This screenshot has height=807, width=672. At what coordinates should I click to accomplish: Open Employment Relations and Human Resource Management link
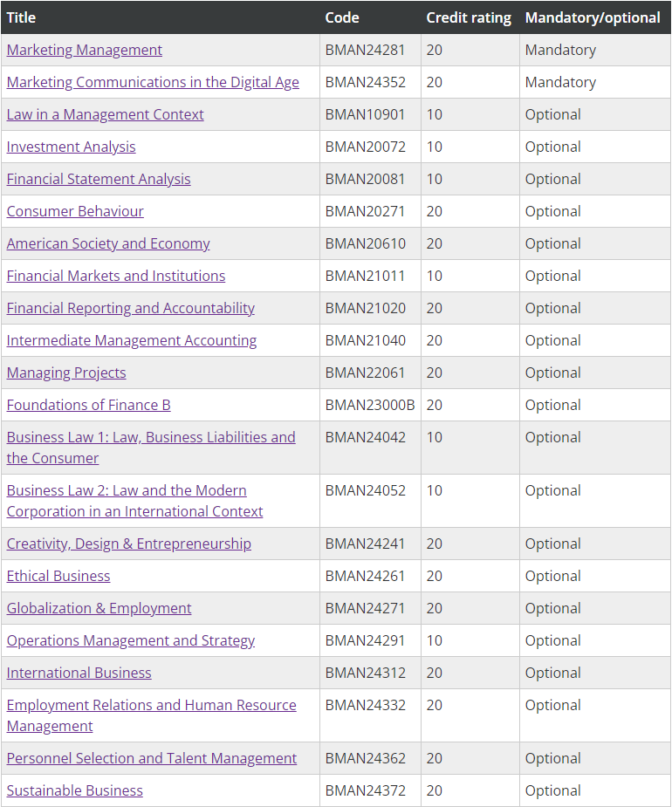(151, 716)
